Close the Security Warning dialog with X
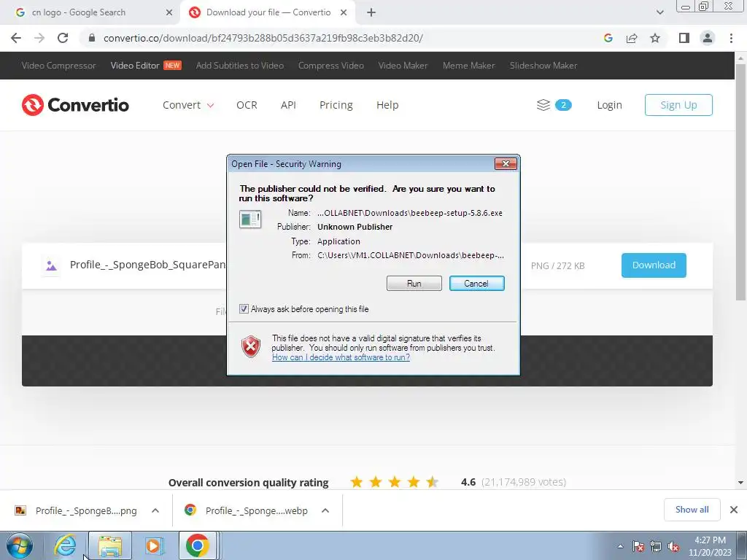Screen dimensions: 747x560 [506, 164]
